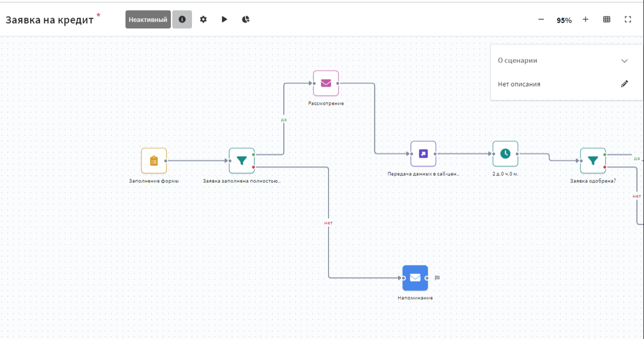Click the 95% zoom level value
This screenshot has height=339, width=644.
tap(564, 21)
